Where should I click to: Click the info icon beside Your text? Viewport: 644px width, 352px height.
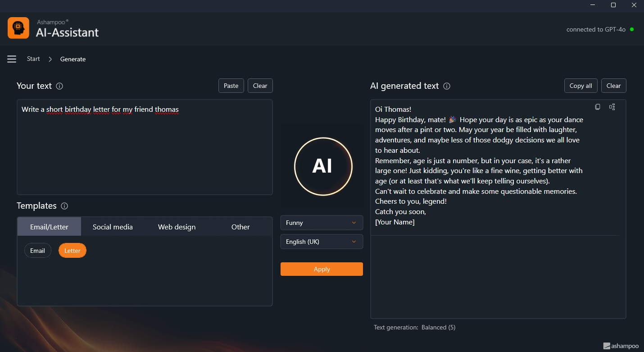[59, 86]
